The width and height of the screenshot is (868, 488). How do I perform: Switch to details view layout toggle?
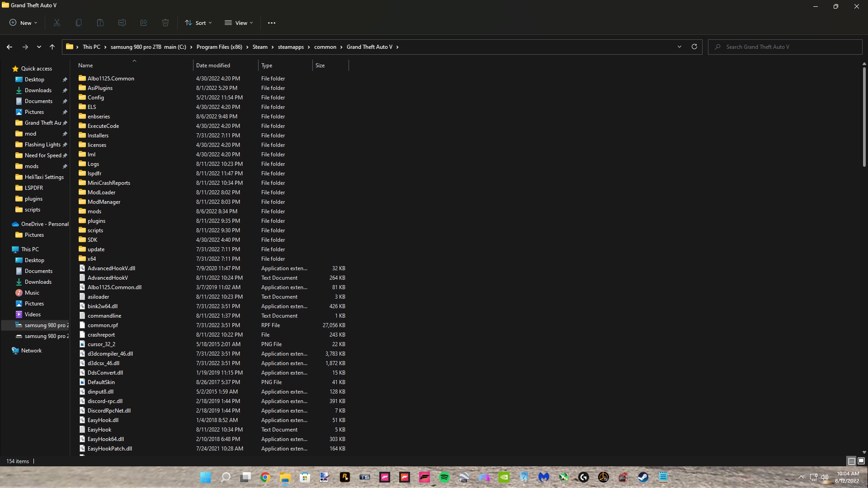(x=851, y=461)
